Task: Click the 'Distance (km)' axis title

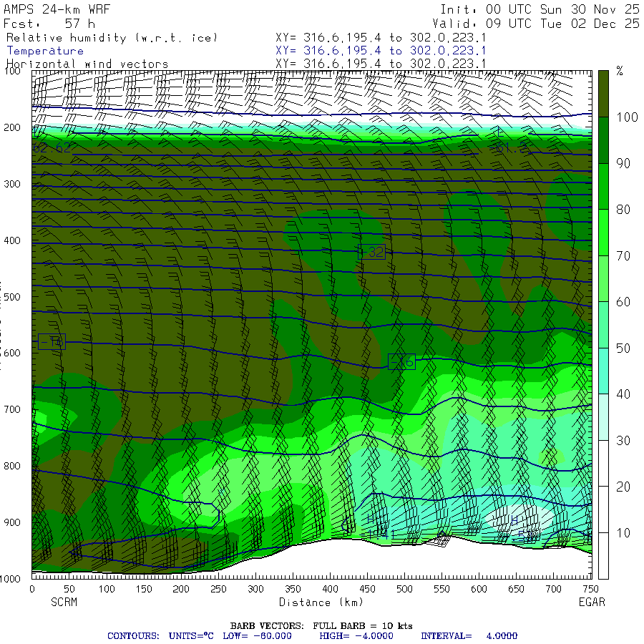Action: point(321,602)
